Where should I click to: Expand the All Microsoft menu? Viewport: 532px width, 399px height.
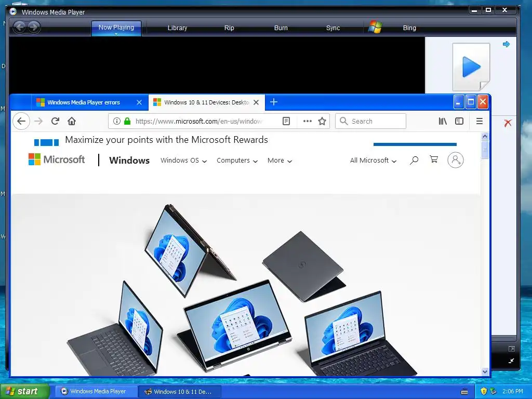point(373,160)
